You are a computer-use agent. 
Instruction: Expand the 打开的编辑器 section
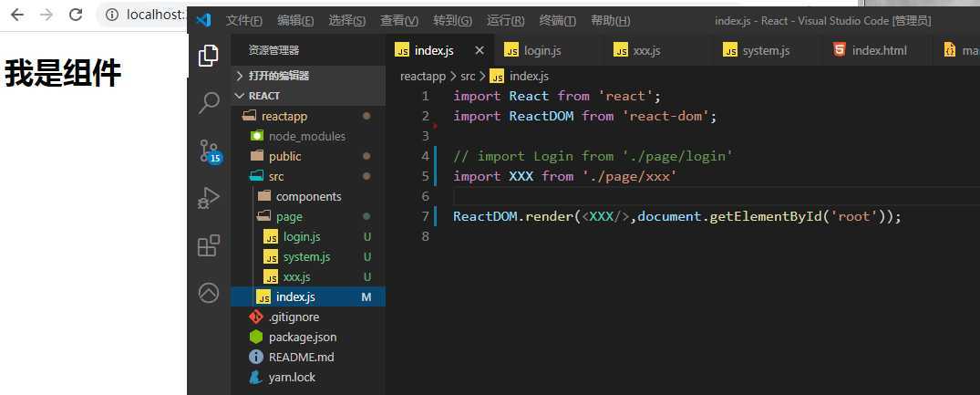[308, 76]
